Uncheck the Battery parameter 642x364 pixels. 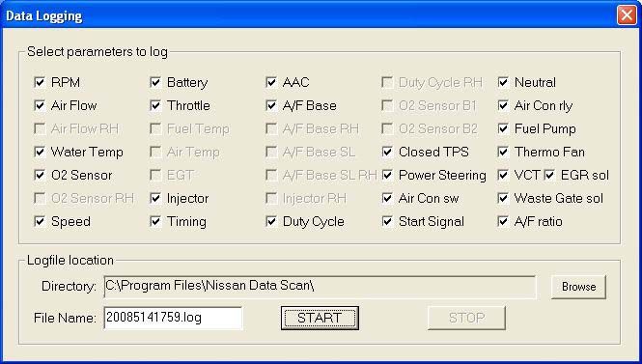pos(155,82)
